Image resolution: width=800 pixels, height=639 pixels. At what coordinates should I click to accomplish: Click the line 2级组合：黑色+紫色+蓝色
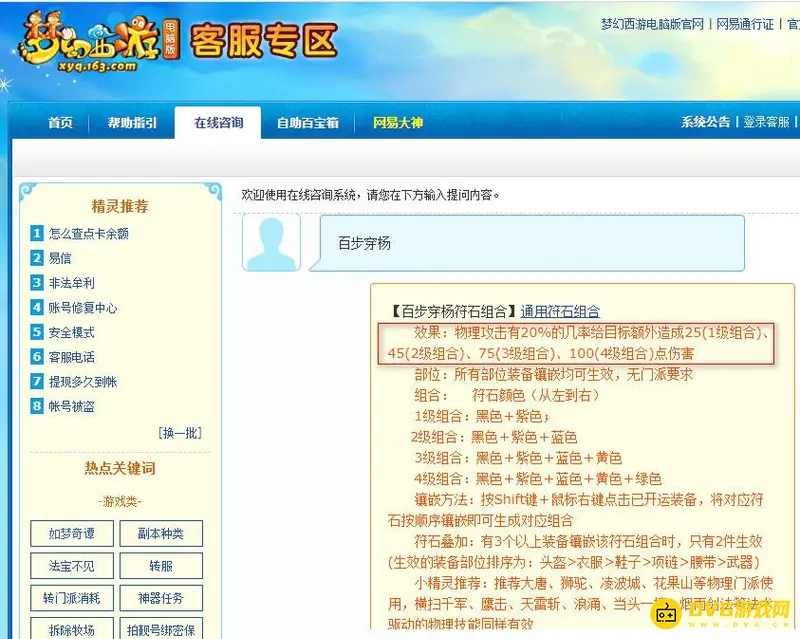[494, 437]
